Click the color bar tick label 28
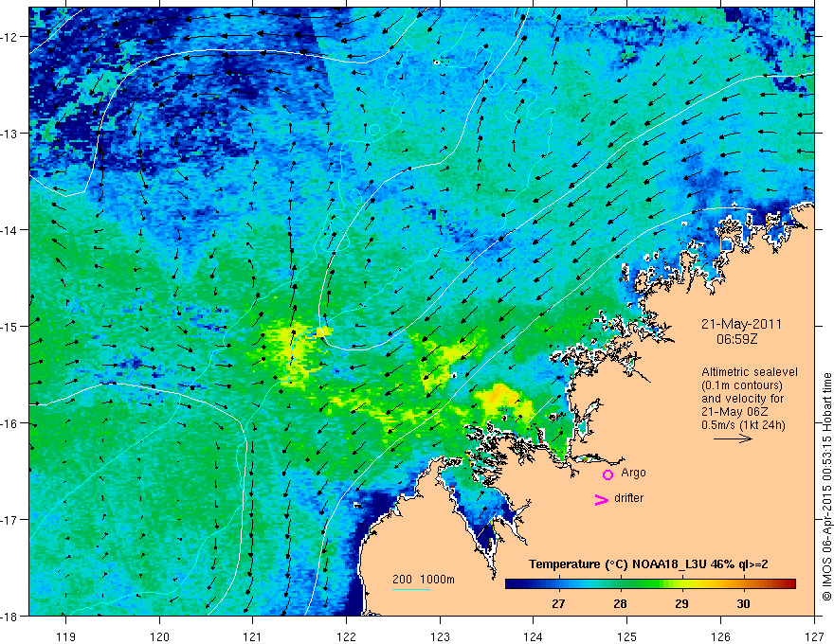The image size is (834, 644). [620, 604]
